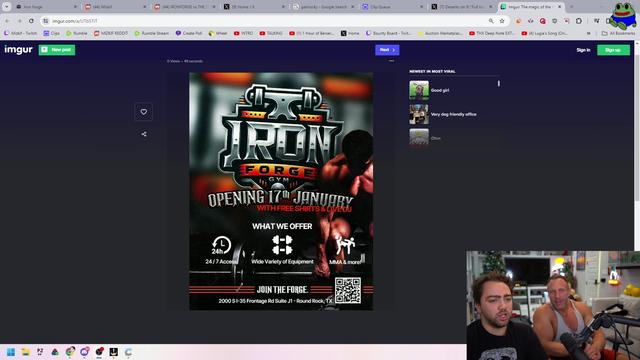Close the Imgur tab
The width and height of the screenshot is (640, 360).
(560, 7)
